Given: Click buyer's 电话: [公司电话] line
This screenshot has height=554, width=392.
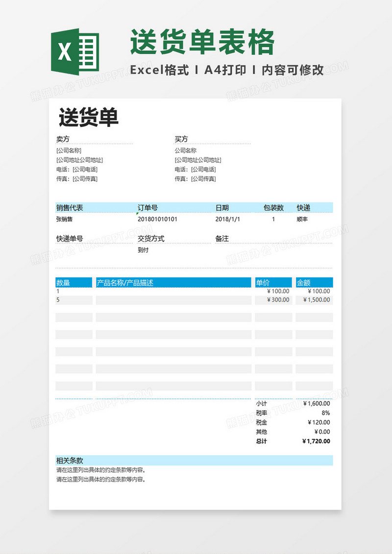Looking at the screenshot, I should click(x=196, y=170).
